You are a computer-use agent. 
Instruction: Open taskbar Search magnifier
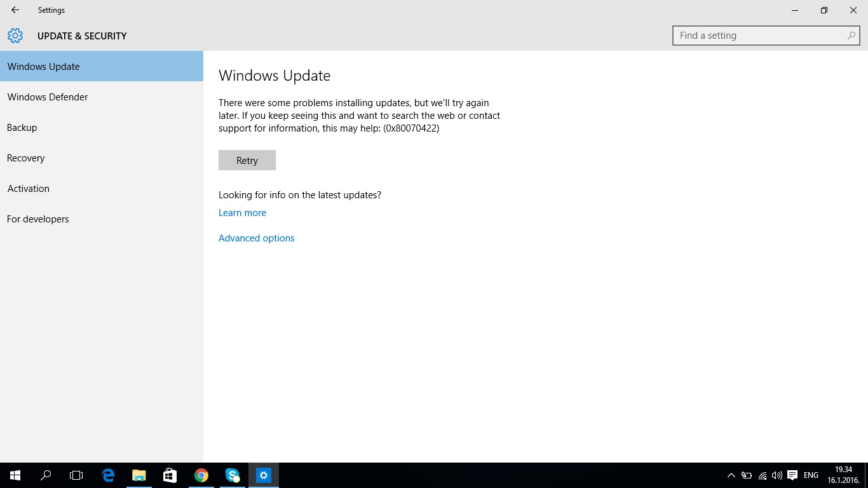pyautogui.click(x=46, y=475)
